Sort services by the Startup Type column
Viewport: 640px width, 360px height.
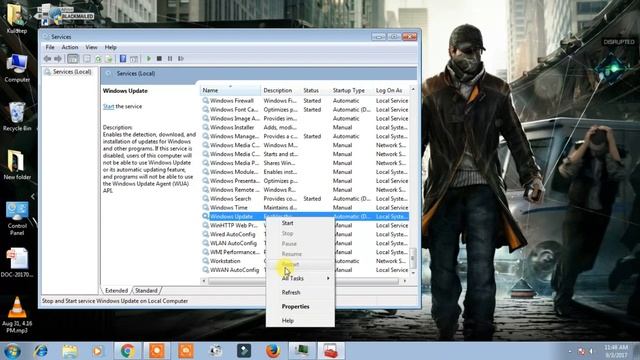click(351, 90)
